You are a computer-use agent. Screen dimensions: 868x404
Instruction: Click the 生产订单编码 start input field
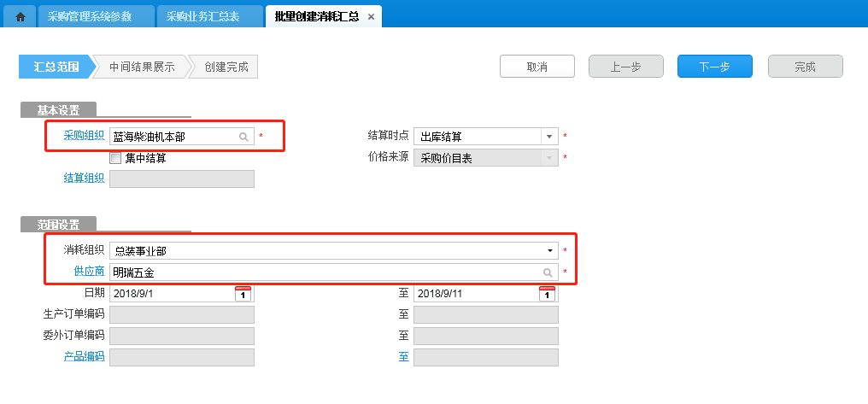(x=181, y=314)
